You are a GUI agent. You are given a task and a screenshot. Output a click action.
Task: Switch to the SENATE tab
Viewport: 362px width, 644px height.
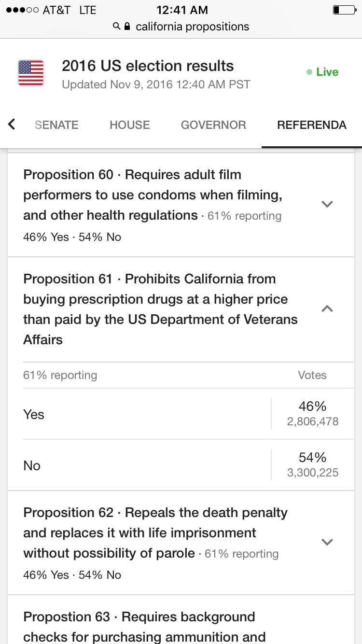56,125
